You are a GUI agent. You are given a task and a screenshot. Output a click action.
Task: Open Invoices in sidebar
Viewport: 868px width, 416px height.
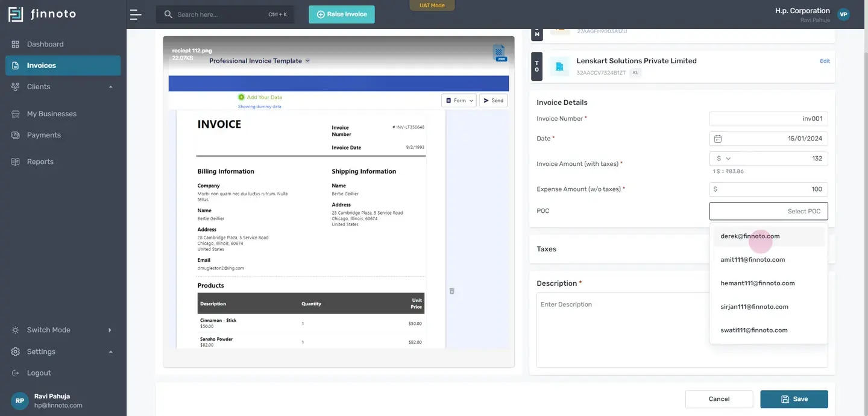coord(63,65)
